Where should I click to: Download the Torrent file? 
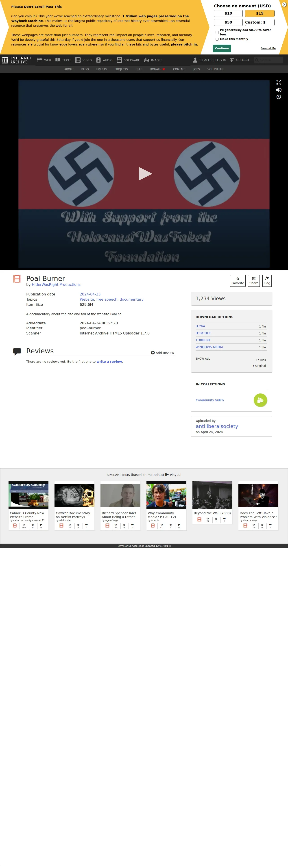pyautogui.click(x=203, y=340)
